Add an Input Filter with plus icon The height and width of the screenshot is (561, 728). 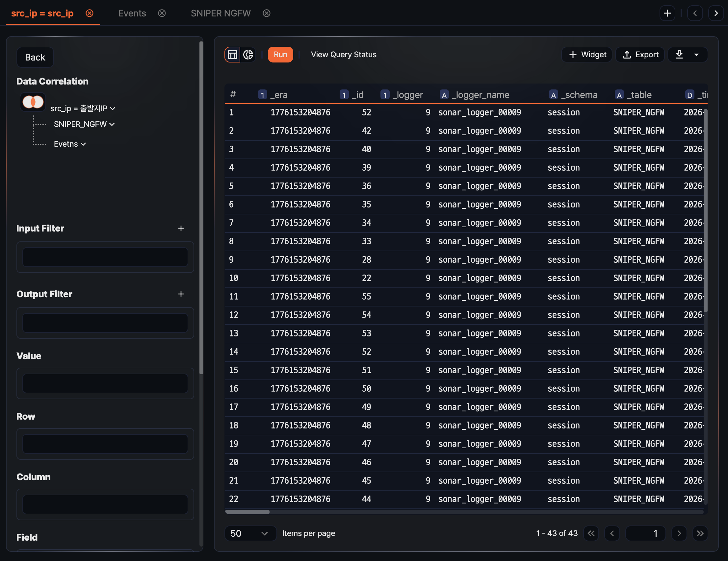(x=181, y=228)
